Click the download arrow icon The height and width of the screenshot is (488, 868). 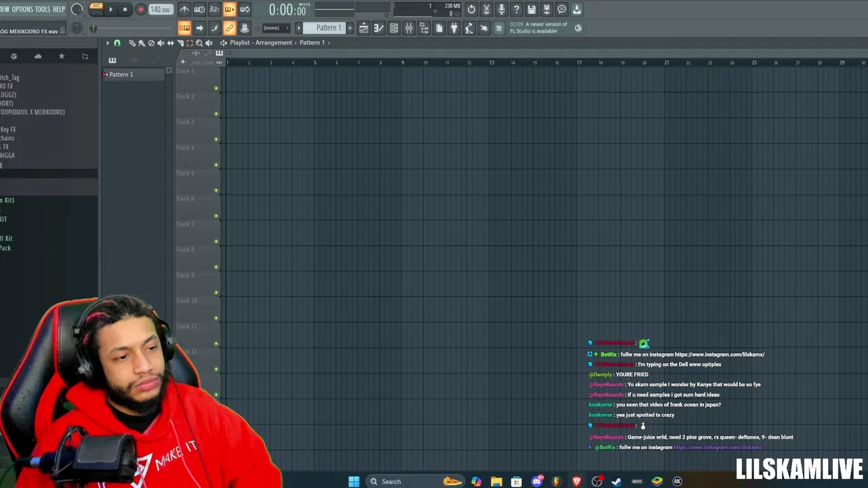576,9
